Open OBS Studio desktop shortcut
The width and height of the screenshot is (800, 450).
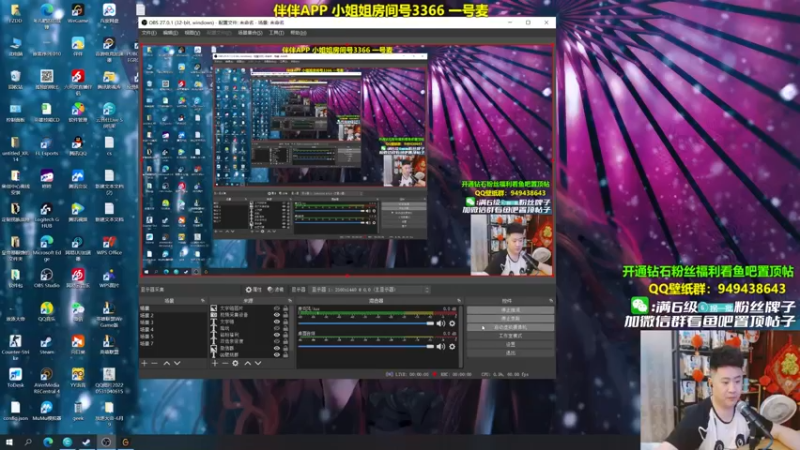tap(46, 278)
